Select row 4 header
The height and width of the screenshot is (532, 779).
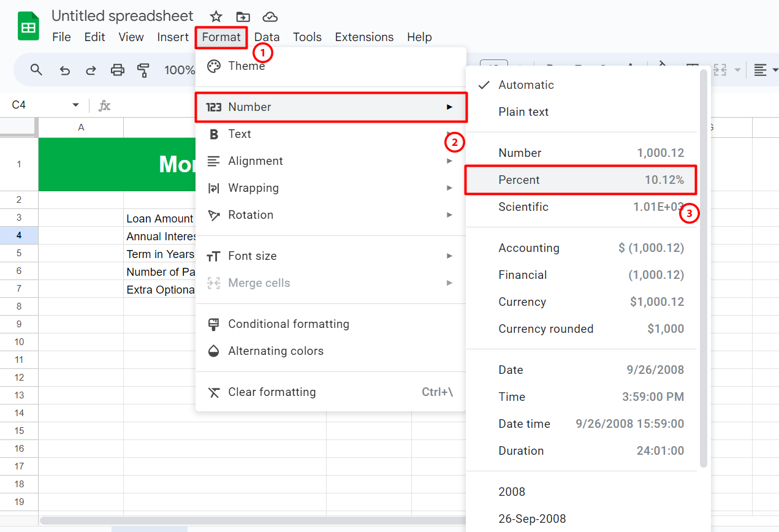(19, 235)
